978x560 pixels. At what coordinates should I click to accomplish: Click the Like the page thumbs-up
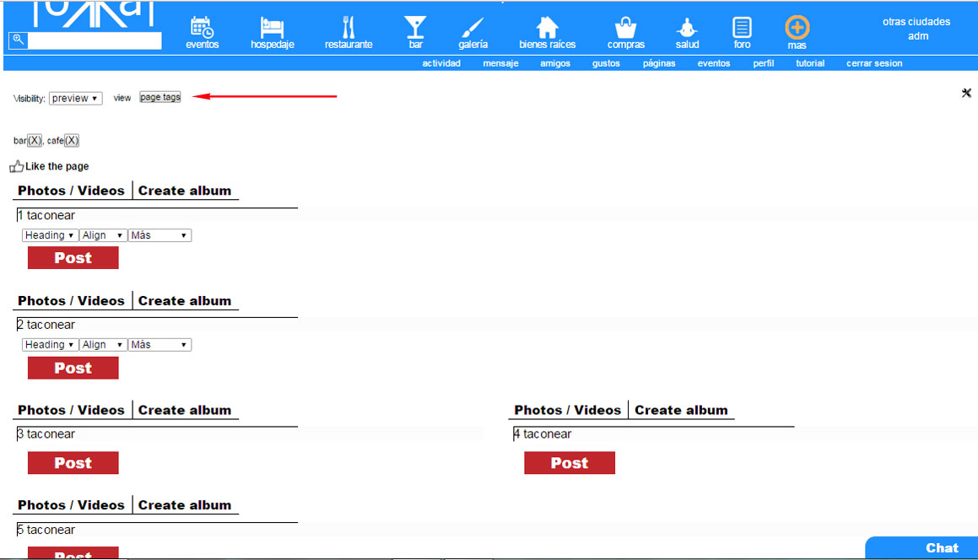[x=17, y=167]
